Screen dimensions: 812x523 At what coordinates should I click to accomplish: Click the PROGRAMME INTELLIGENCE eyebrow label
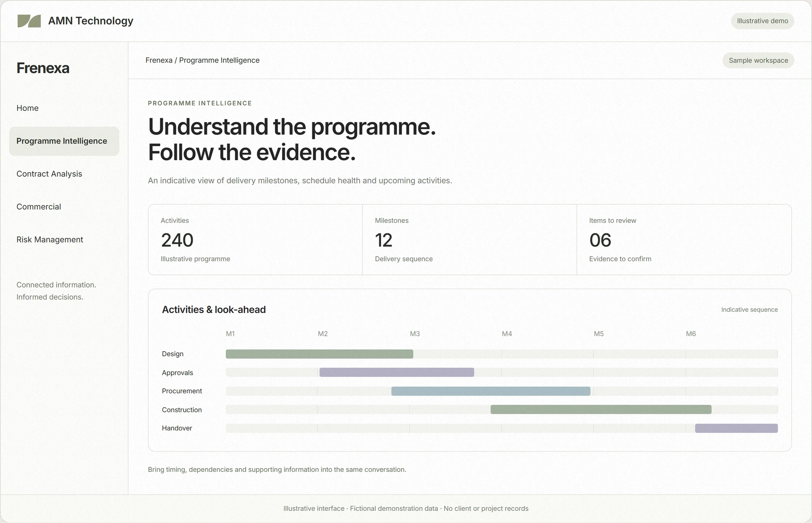(x=200, y=103)
